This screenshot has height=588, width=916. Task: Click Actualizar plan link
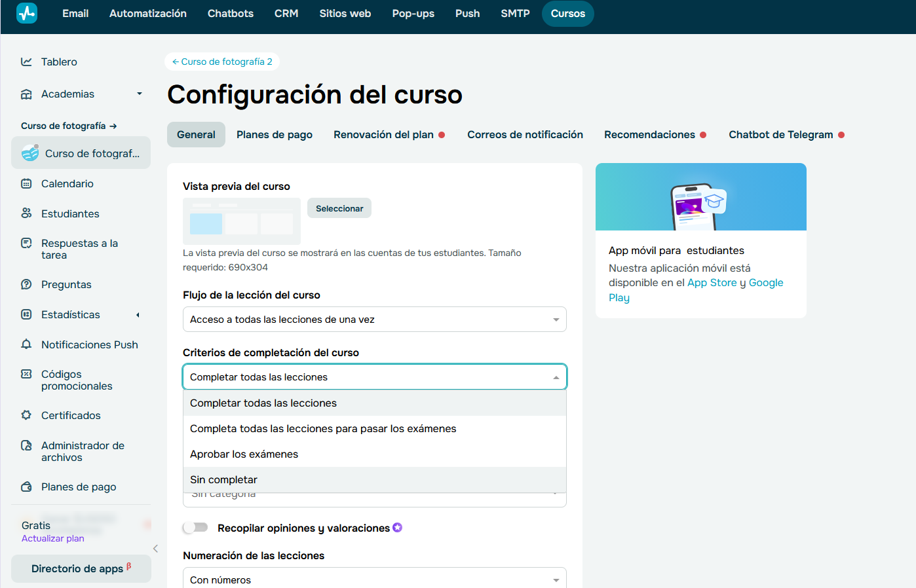52,538
